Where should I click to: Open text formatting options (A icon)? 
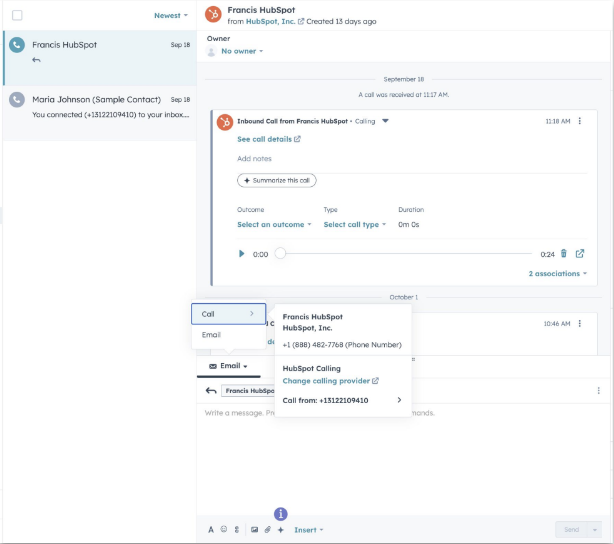coord(211,530)
